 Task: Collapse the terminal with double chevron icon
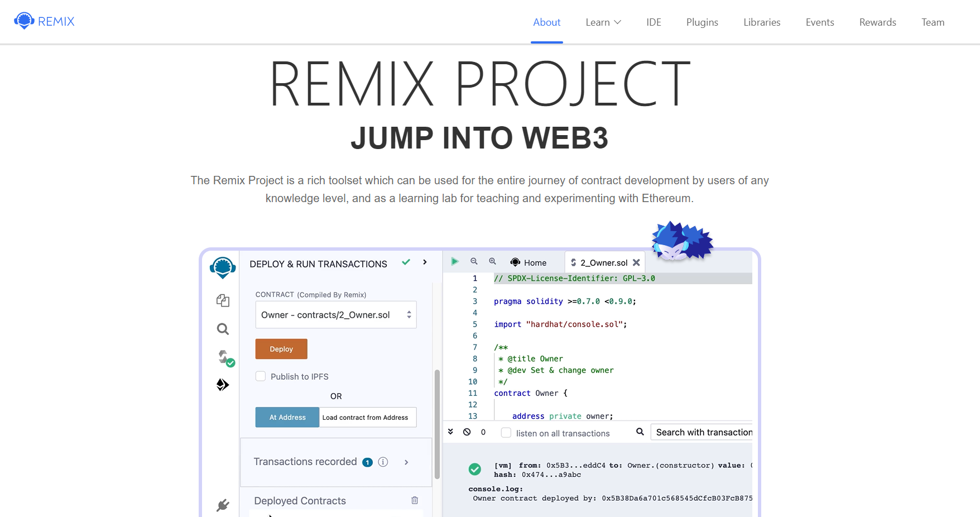450,432
